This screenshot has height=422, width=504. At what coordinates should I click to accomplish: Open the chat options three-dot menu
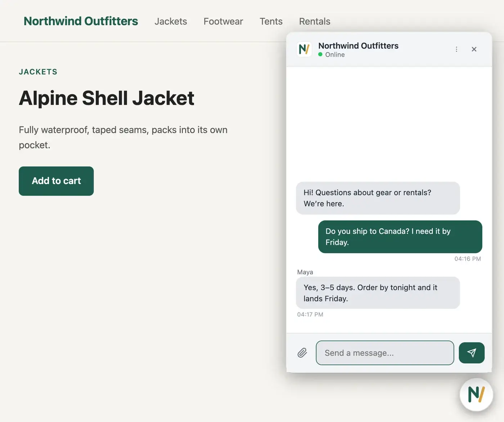coord(456,49)
